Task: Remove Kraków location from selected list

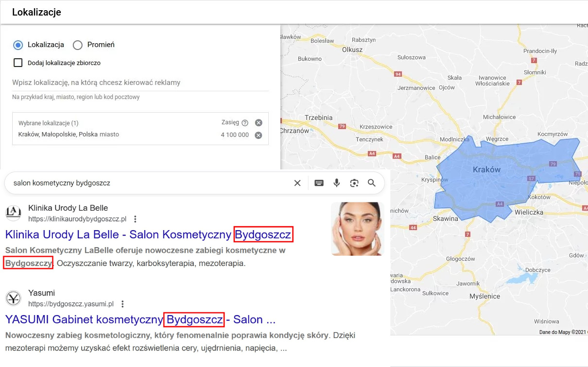Action: point(259,135)
